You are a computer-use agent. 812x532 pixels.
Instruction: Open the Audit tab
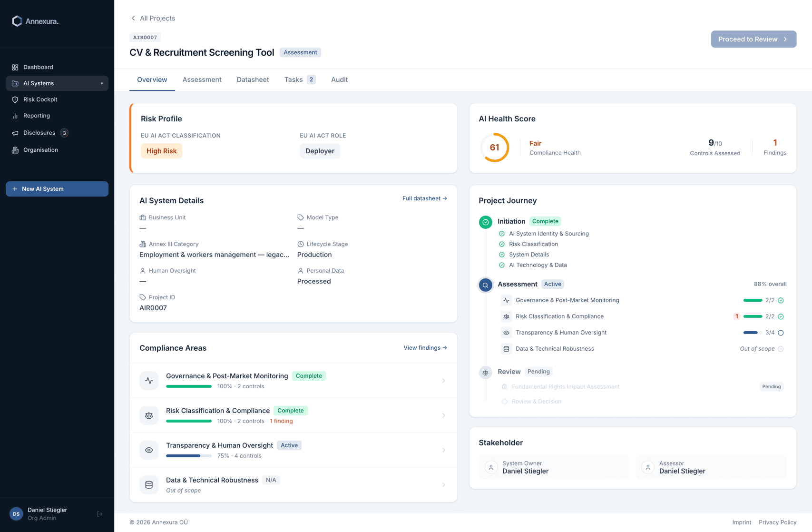click(x=340, y=79)
